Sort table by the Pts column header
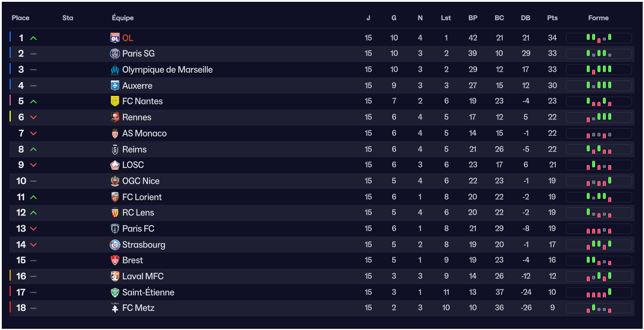 click(x=552, y=18)
